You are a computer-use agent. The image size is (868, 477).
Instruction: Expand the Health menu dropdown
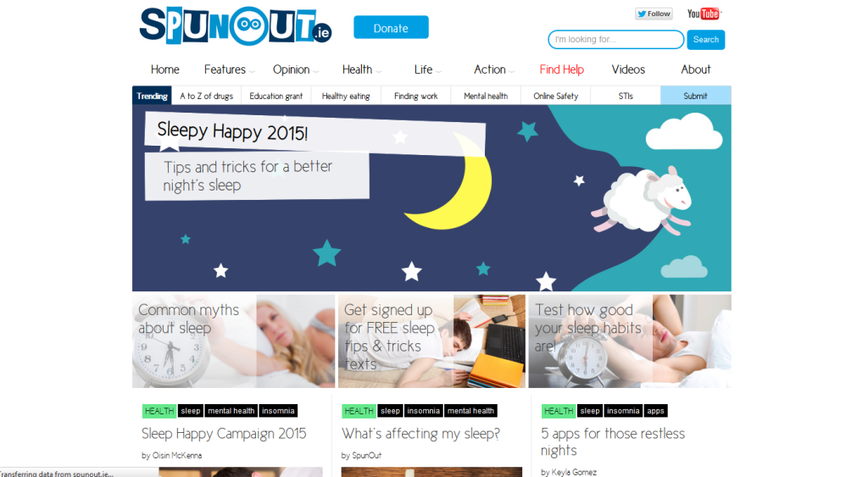tap(361, 69)
